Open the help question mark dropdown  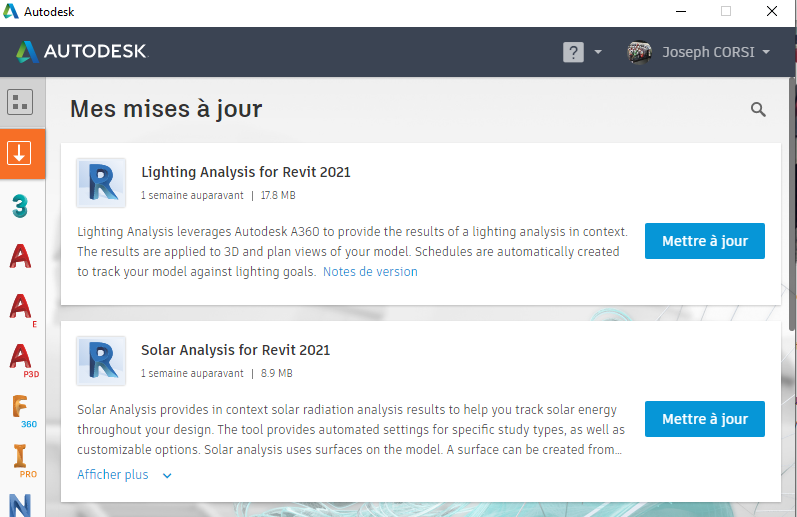click(x=582, y=52)
